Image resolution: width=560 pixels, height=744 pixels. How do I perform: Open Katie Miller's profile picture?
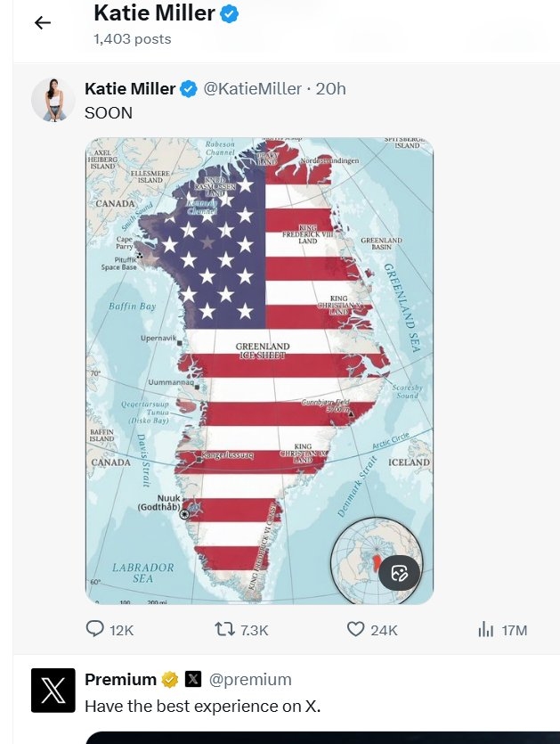(53, 99)
